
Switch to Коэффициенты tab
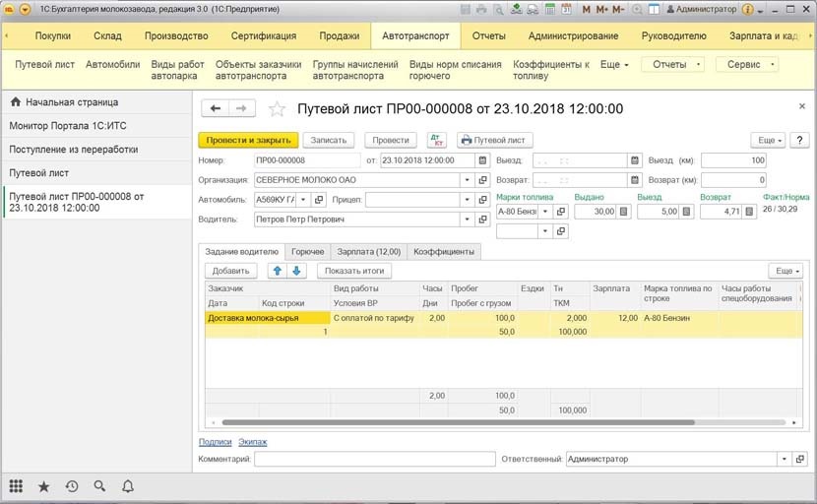444,252
